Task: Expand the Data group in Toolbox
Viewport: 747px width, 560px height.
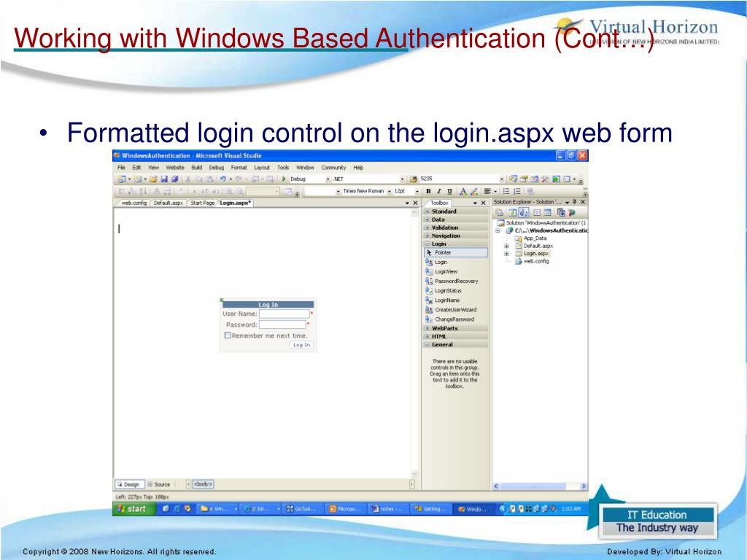Action: pyautogui.click(x=427, y=219)
